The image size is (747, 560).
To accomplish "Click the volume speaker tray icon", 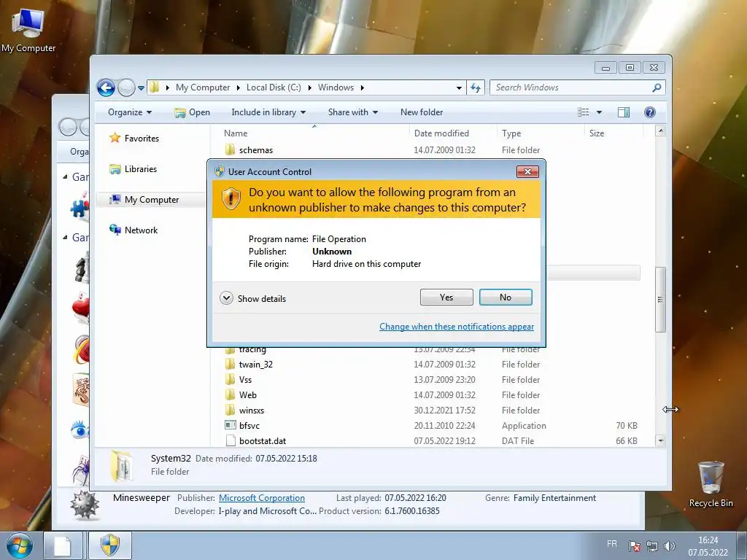I will click(670, 546).
